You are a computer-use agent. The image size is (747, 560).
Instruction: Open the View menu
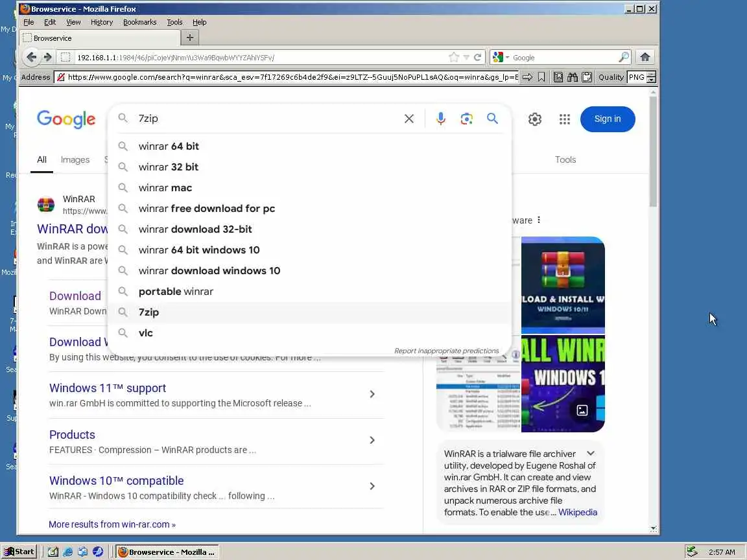point(73,22)
